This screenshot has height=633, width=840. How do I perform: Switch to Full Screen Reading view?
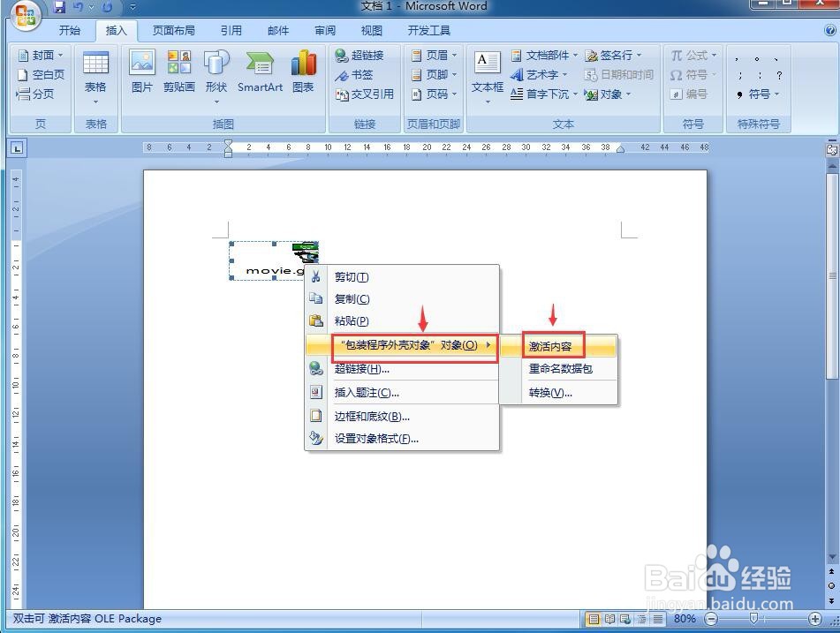(x=609, y=619)
